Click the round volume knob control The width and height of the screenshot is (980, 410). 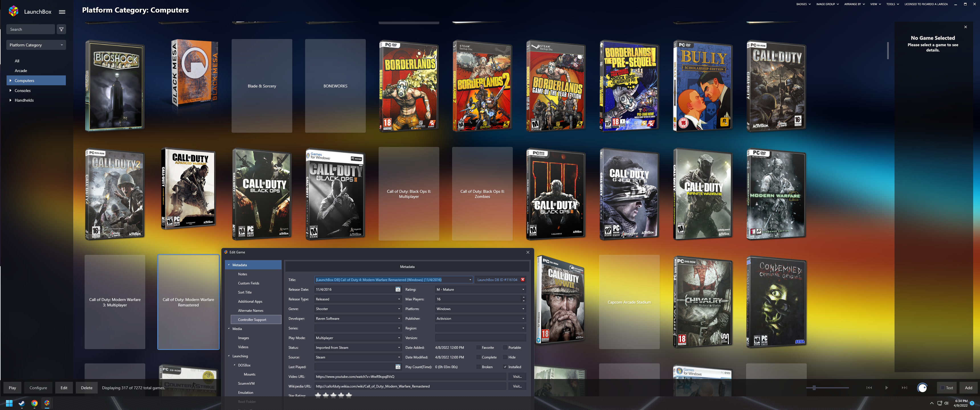click(922, 388)
